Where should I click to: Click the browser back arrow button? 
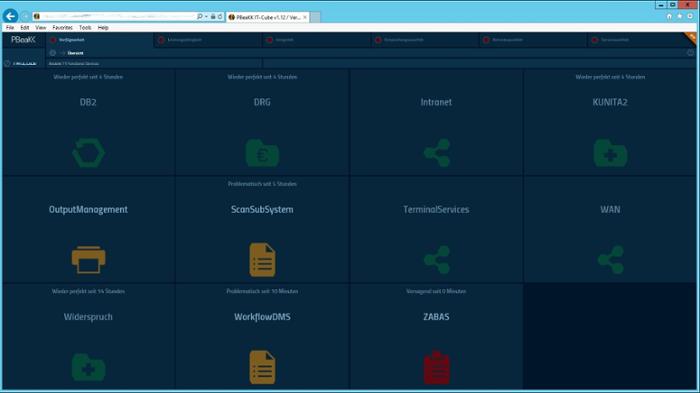10,16
